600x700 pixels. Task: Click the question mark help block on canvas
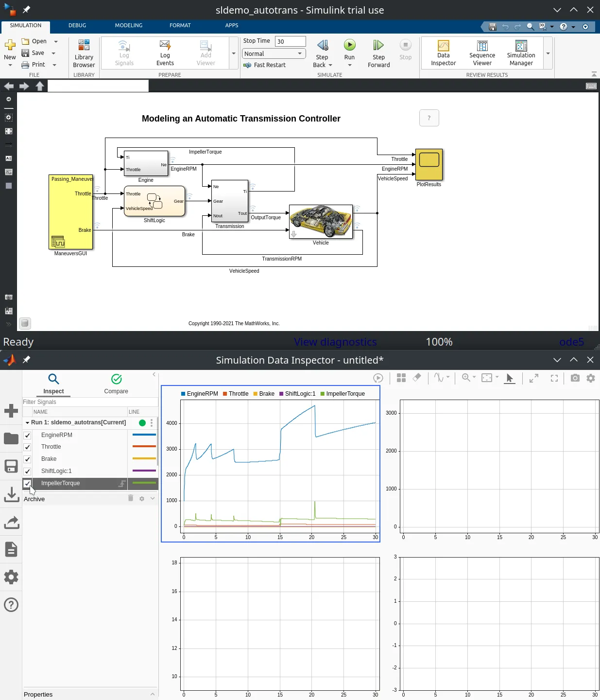(x=429, y=118)
